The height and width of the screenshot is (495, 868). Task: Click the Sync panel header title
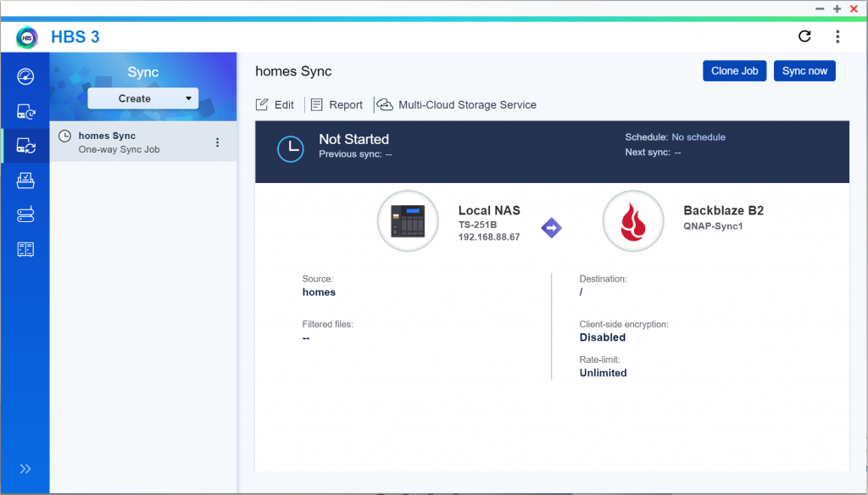click(x=142, y=73)
